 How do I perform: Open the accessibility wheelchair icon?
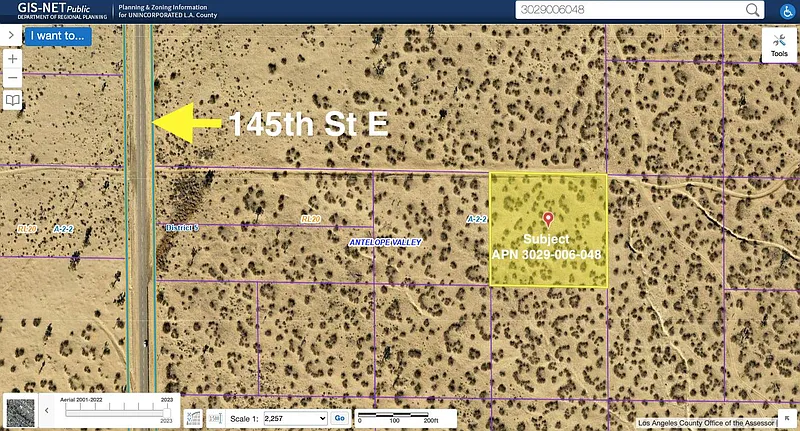click(786, 10)
